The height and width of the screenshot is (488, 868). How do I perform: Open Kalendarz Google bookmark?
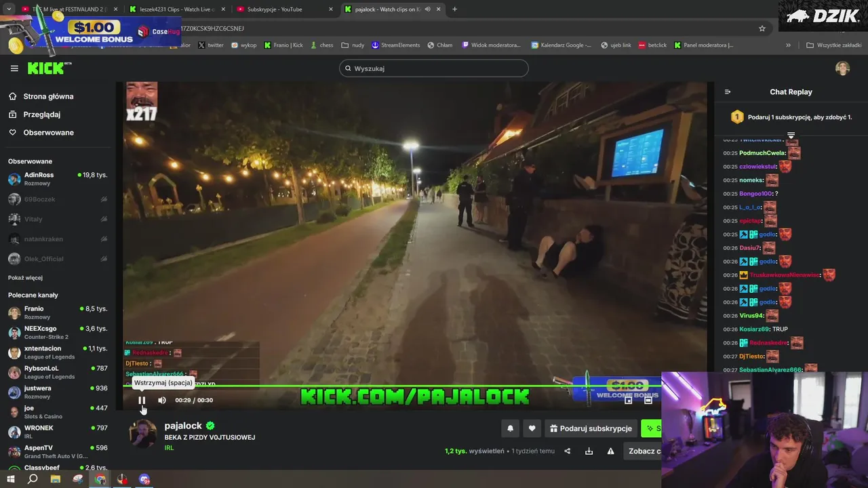[561, 45]
